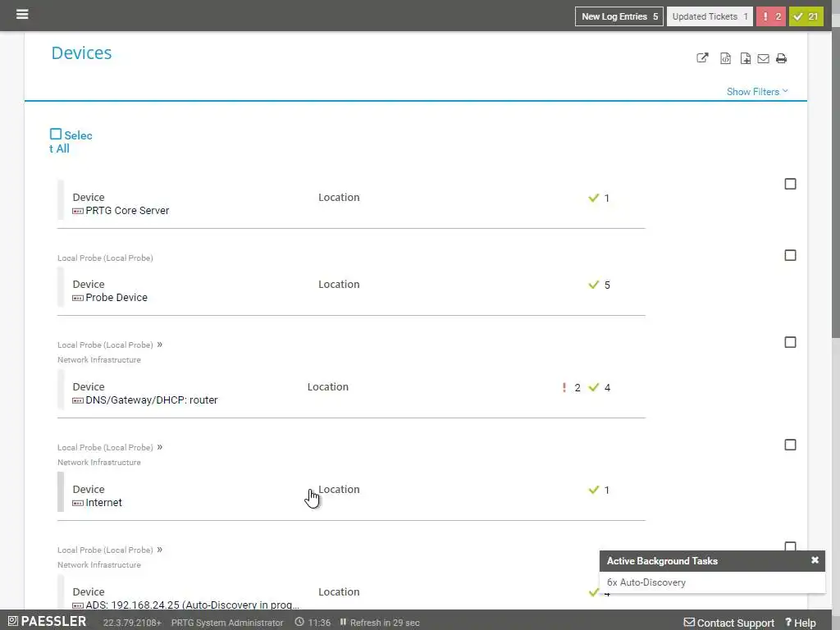The image size is (840, 630).
Task: Click the XML/code export file icon
Action: tap(725, 58)
